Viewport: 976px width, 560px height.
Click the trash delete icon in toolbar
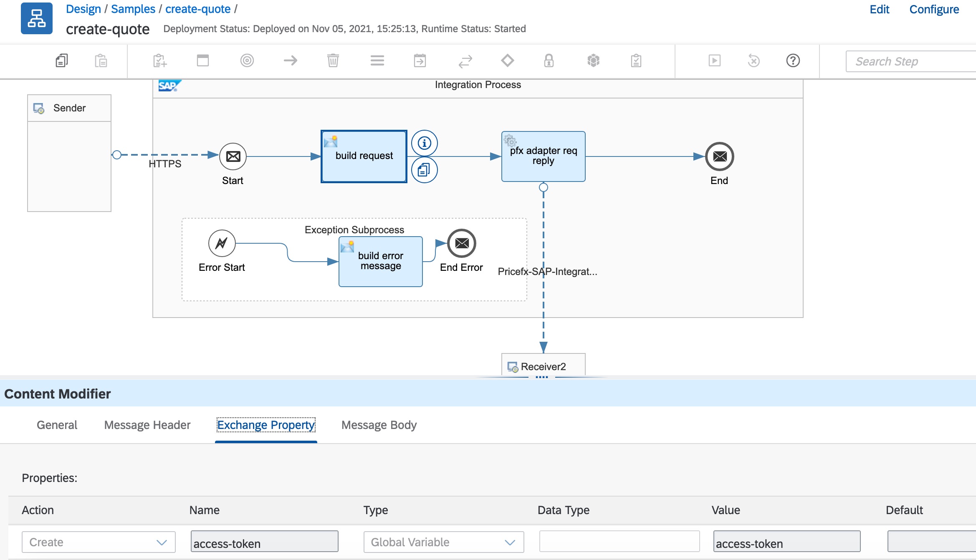(x=333, y=61)
